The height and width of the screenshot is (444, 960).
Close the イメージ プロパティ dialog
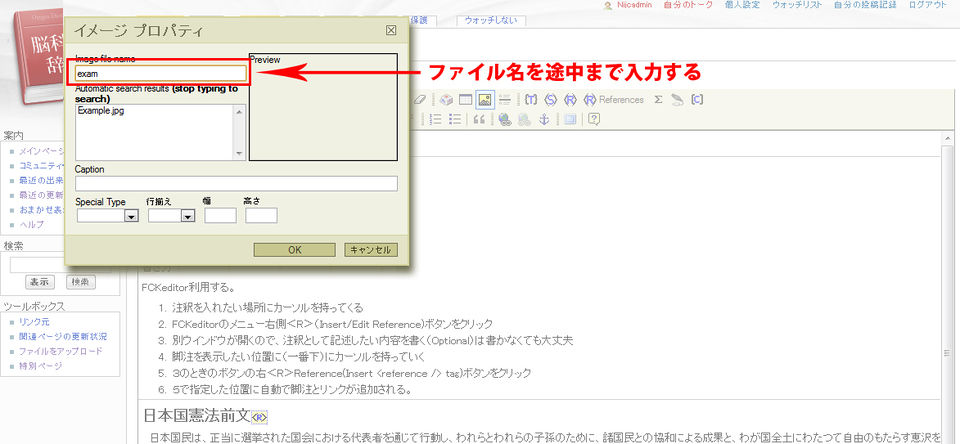tap(391, 30)
